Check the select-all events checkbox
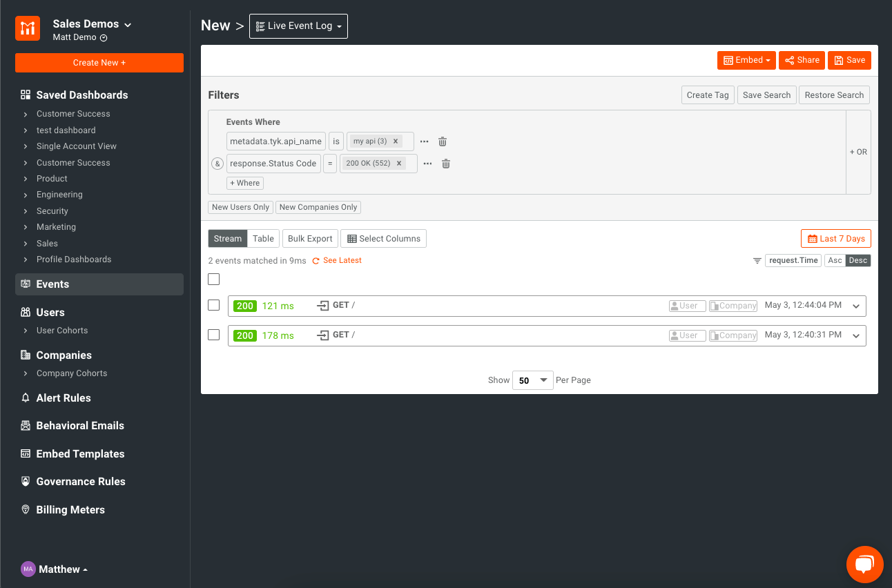 click(214, 279)
